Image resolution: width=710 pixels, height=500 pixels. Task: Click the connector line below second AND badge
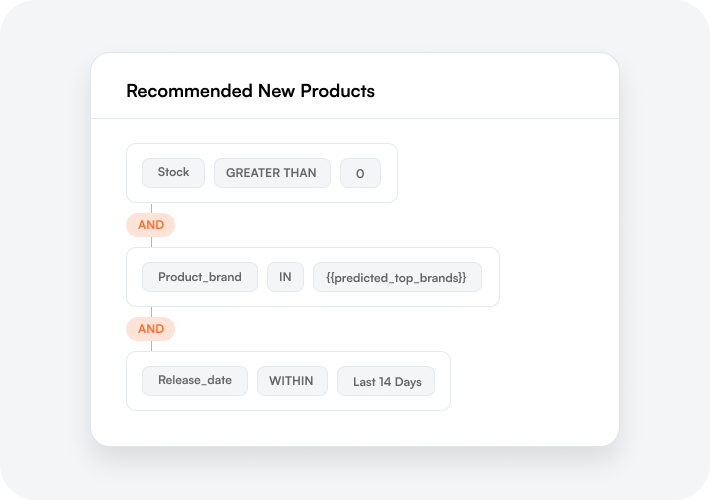(151, 346)
